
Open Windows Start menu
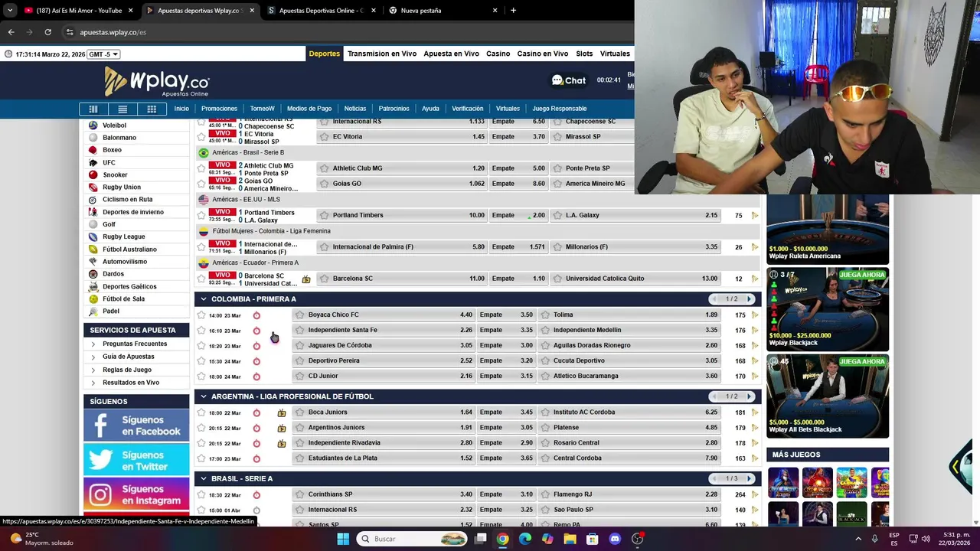point(343,539)
